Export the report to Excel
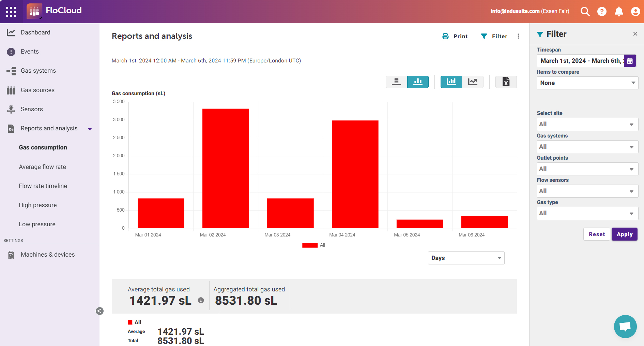The height and width of the screenshot is (346, 644). point(506,82)
